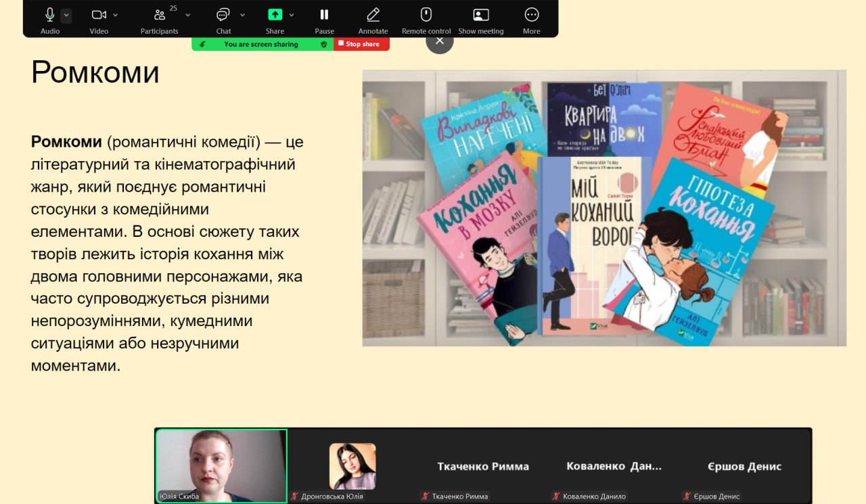Open the Chat panel icon

[x=223, y=15]
